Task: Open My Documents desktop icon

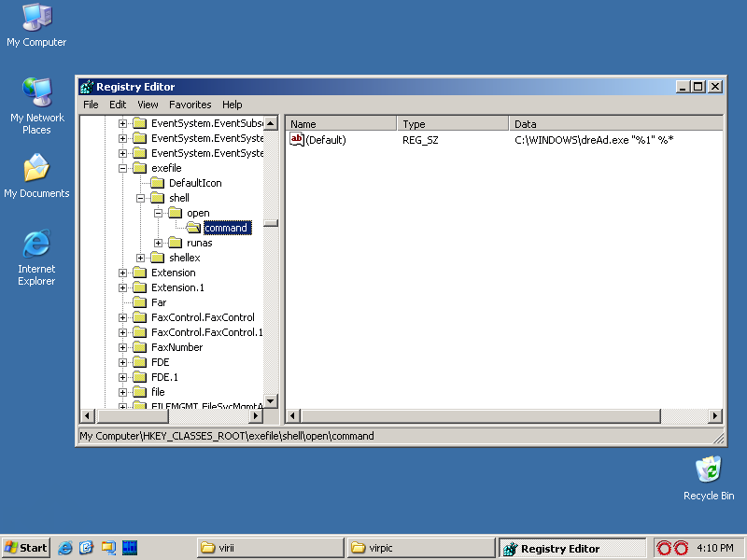Action: pos(36,175)
